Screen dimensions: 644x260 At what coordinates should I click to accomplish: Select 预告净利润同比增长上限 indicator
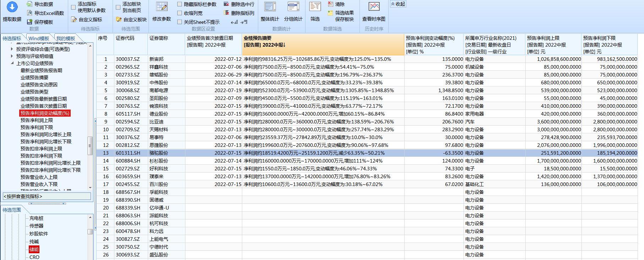click(46, 134)
